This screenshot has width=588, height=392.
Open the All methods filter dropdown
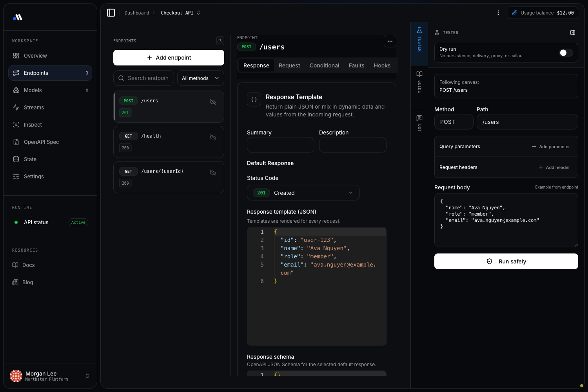(201, 78)
